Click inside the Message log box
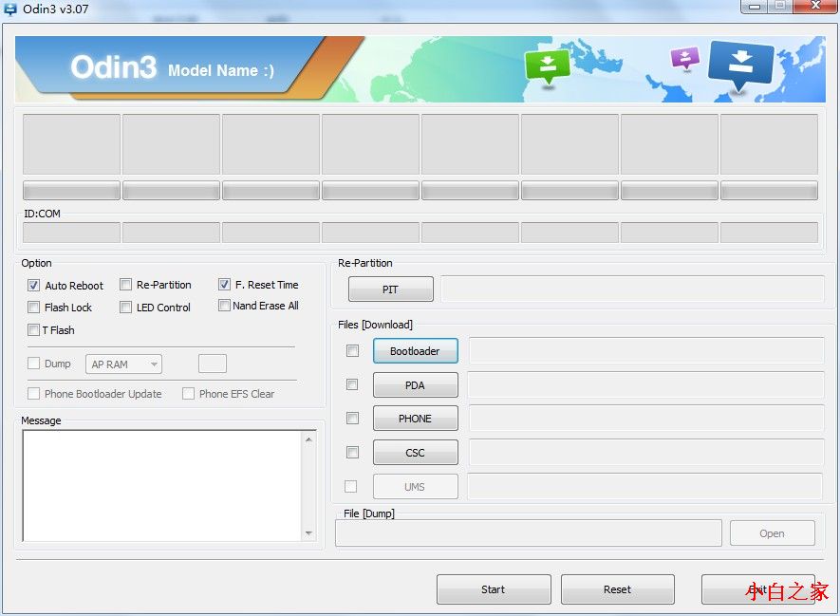 coord(162,486)
